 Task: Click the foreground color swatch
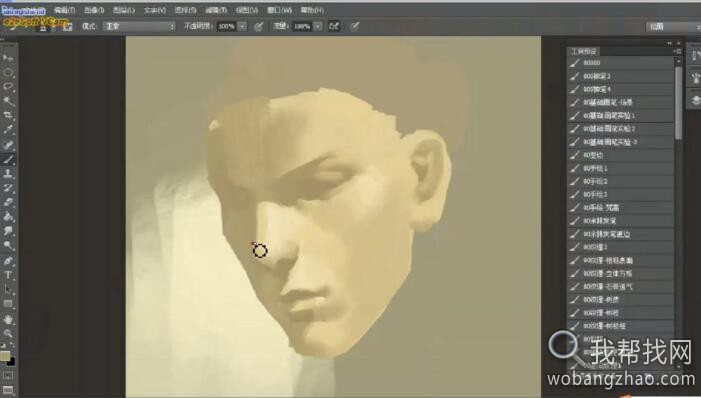(5, 356)
